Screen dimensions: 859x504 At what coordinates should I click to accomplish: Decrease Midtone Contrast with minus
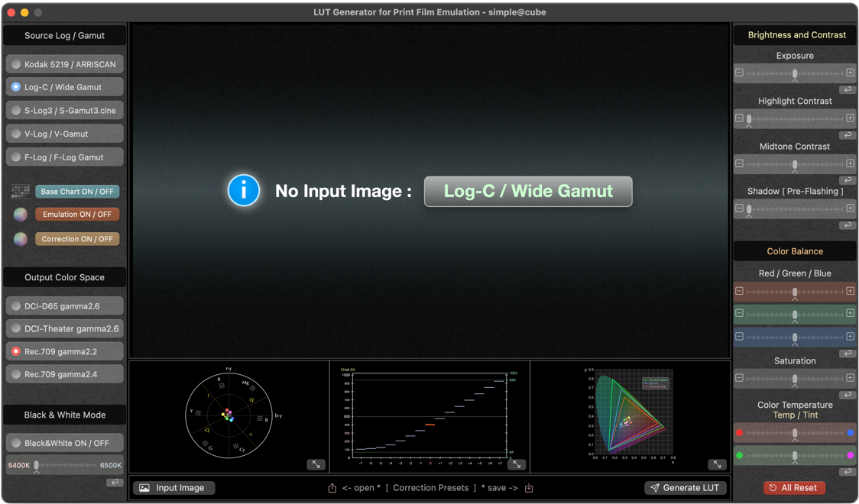[739, 163]
